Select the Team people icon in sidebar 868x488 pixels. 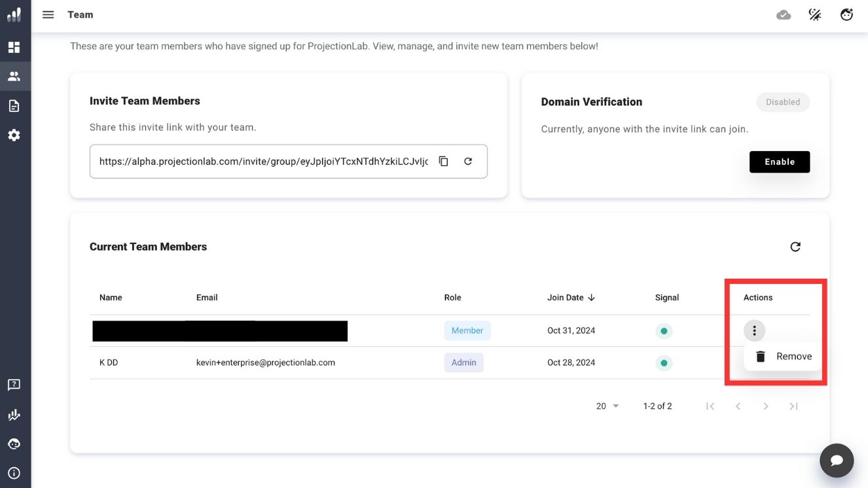(x=14, y=77)
